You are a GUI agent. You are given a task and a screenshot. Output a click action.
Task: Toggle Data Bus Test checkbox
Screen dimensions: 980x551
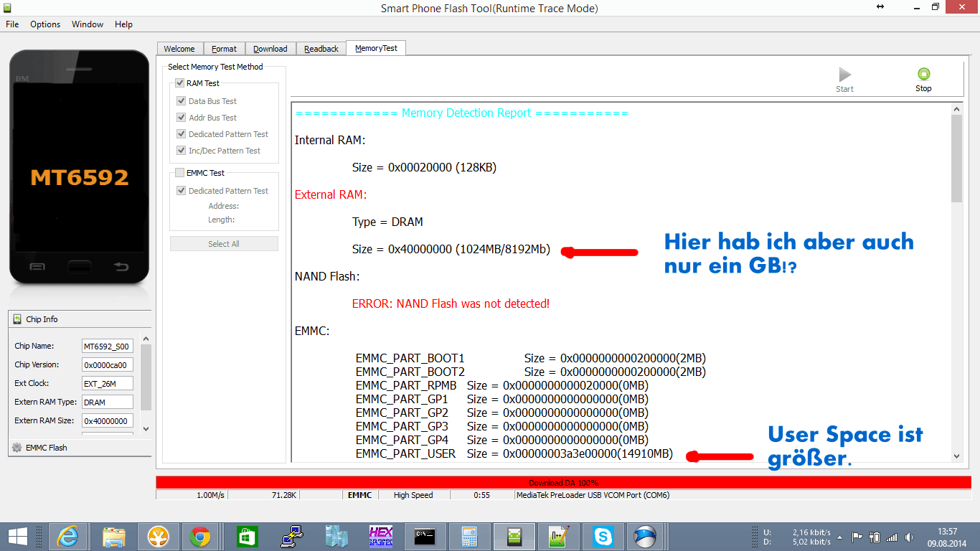182,101
